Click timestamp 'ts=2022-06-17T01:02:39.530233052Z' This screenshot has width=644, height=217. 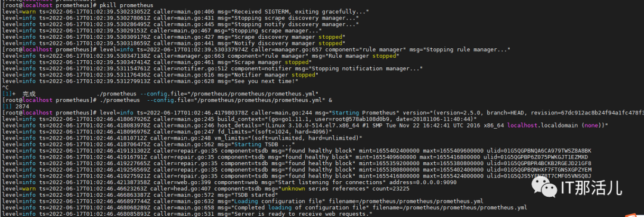[95, 11]
